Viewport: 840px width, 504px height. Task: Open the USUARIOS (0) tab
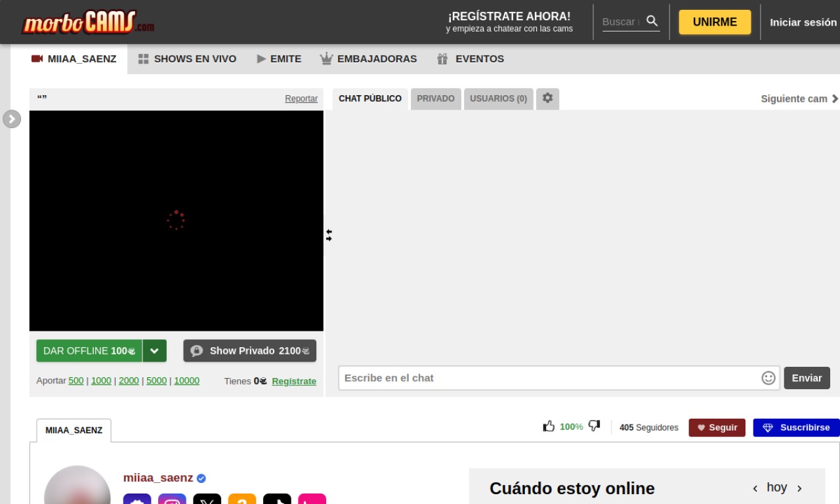[499, 98]
